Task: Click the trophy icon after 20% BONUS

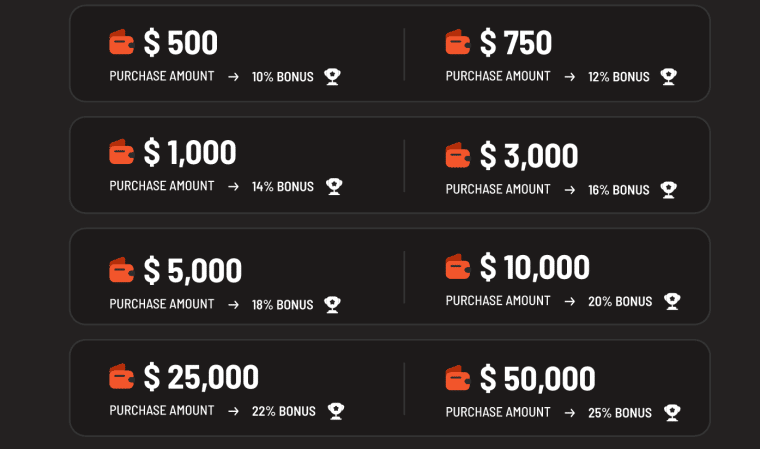Action: 672,301
